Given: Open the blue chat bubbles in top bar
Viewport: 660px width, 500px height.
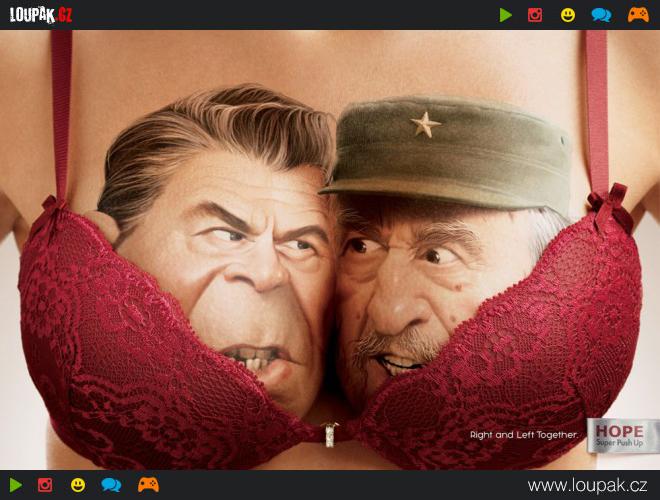Looking at the screenshot, I should 601,15.
